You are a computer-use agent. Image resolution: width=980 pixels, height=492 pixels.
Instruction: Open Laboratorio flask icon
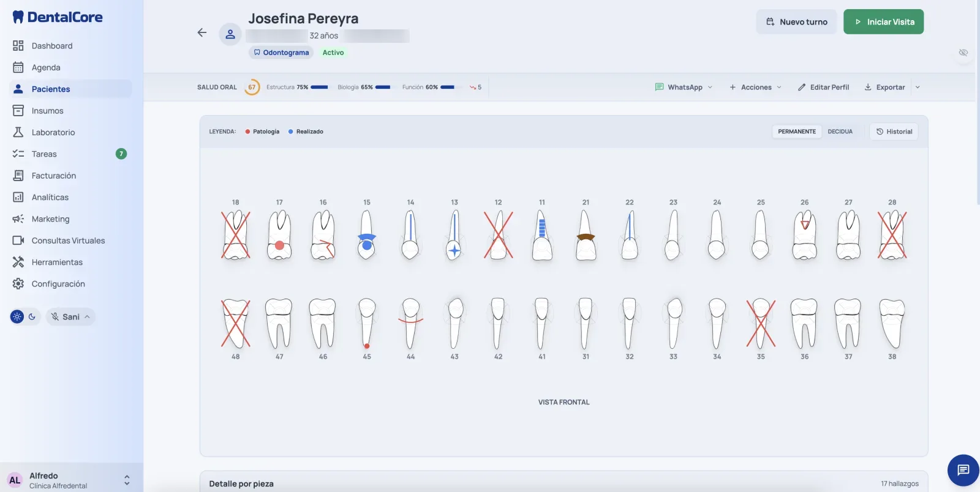(x=18, y=132)
